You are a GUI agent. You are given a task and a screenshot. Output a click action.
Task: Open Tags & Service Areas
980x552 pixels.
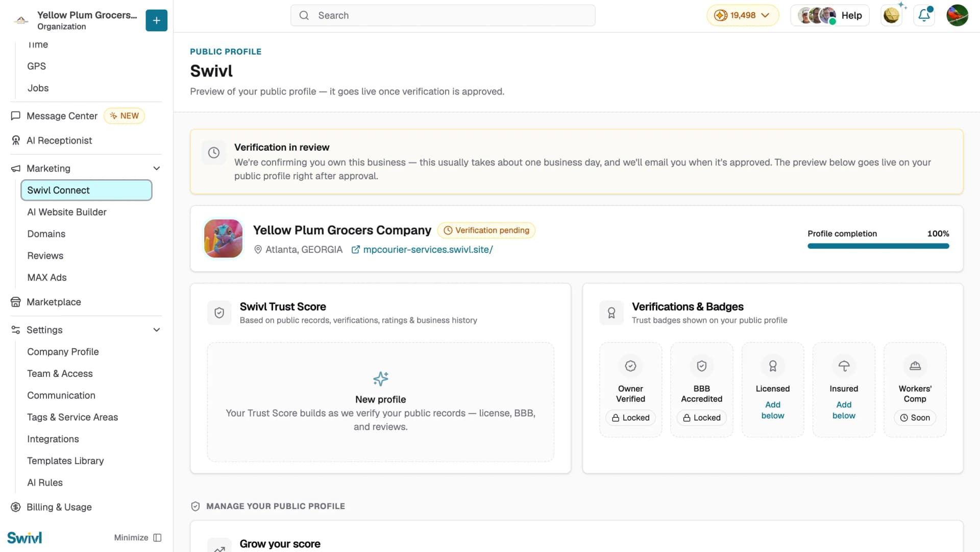tap(72, 417)
